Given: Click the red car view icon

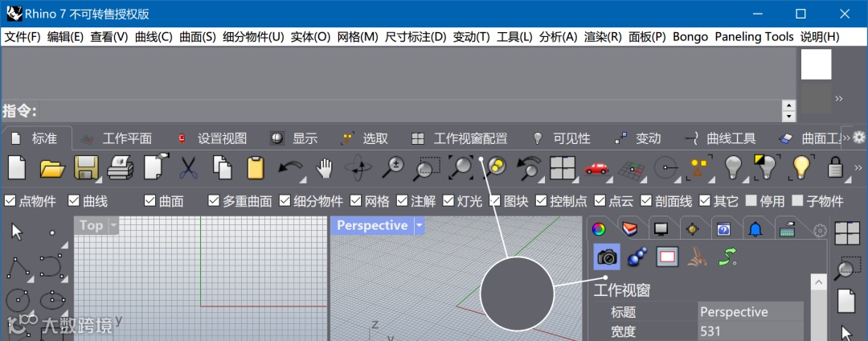Looking at the screenshot, I should point(596,167).
